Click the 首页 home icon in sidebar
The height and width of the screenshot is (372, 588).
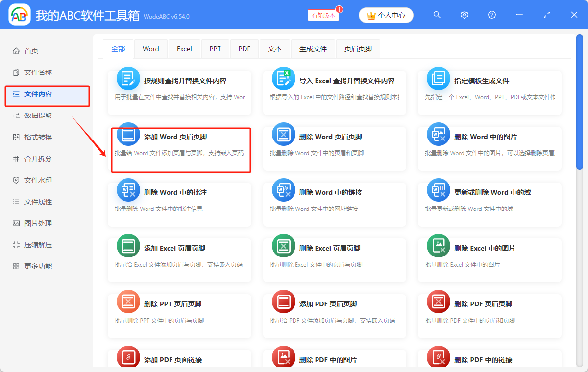click(x=16, y=51)
